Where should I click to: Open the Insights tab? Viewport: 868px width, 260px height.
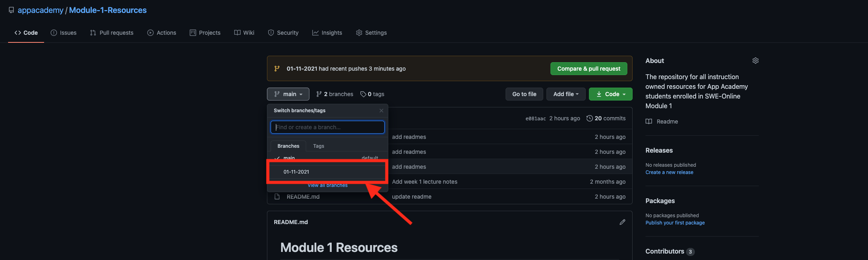click(327, 33)
